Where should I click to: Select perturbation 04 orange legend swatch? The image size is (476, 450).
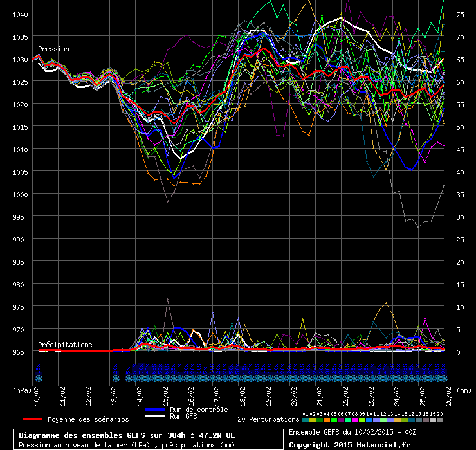coord(327,420)
